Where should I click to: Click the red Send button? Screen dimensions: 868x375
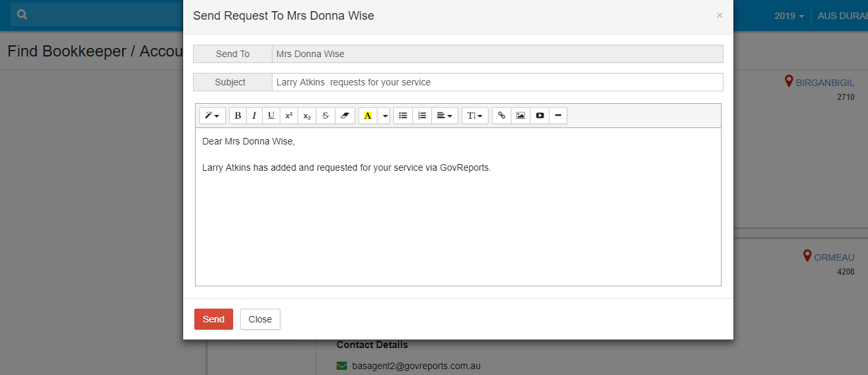tap(213, 319)
